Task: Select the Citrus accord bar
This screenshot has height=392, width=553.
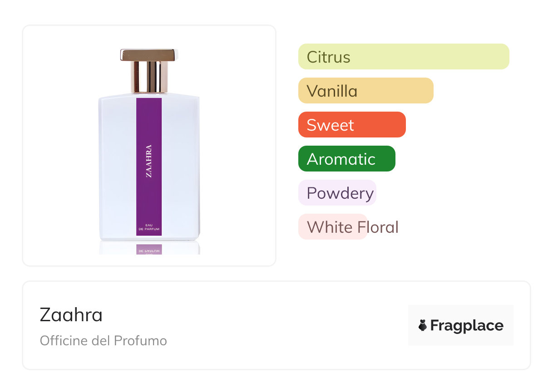Action: coord(403,57)
